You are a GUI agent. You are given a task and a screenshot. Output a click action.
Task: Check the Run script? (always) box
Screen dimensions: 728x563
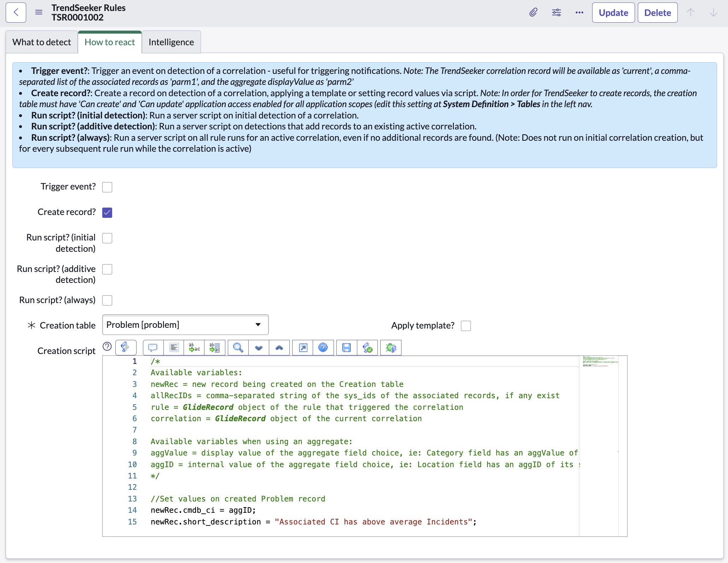(x=107, y=300)
